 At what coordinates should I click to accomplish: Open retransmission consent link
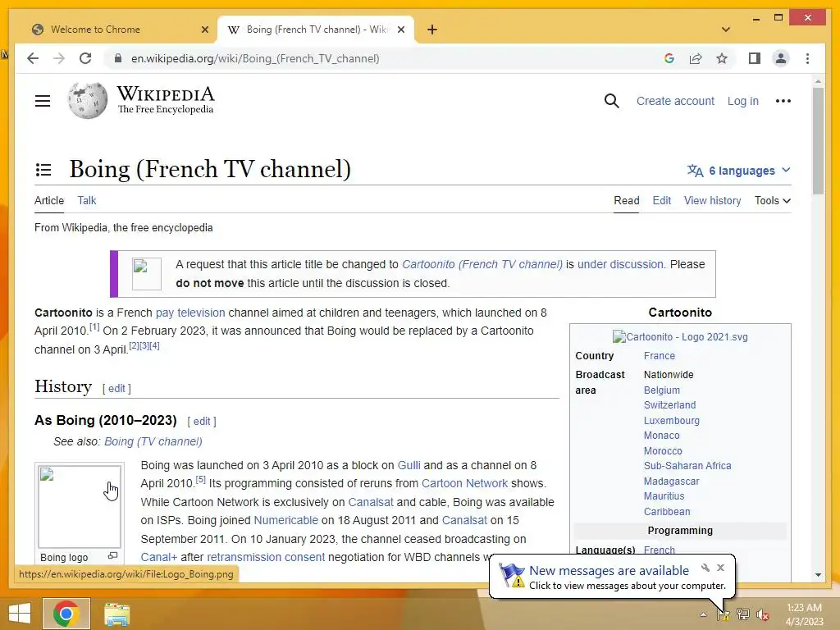tap(266, 557)
